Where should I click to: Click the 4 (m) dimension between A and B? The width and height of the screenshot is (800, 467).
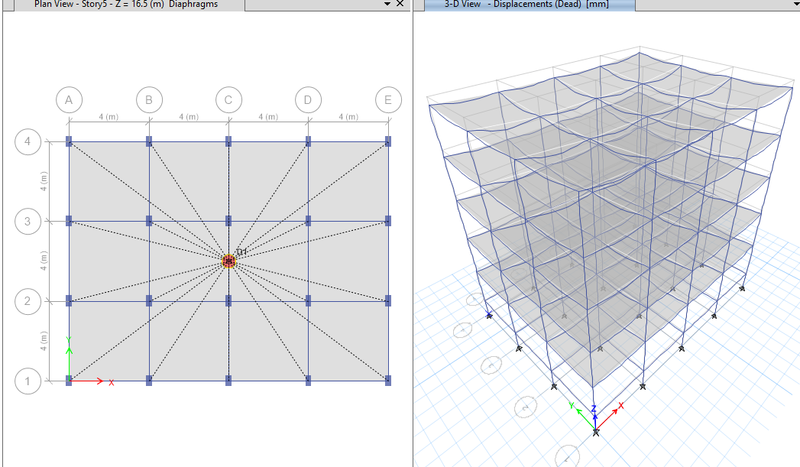tap(109, 117)
